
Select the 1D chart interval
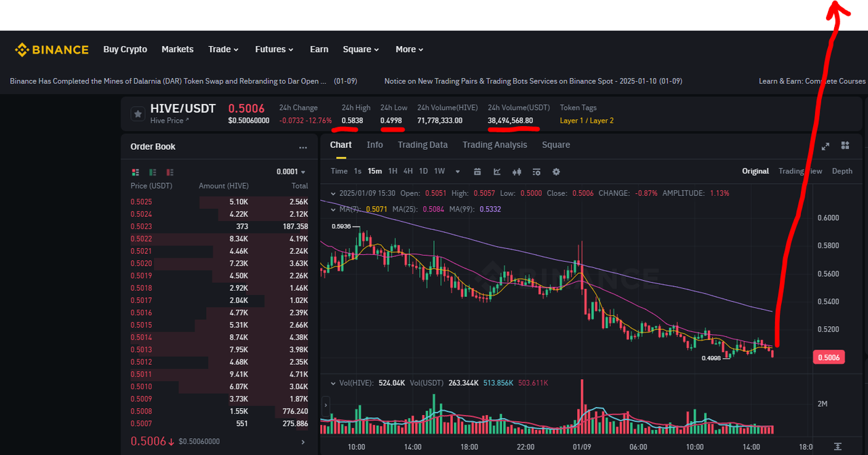click(423, 172)
